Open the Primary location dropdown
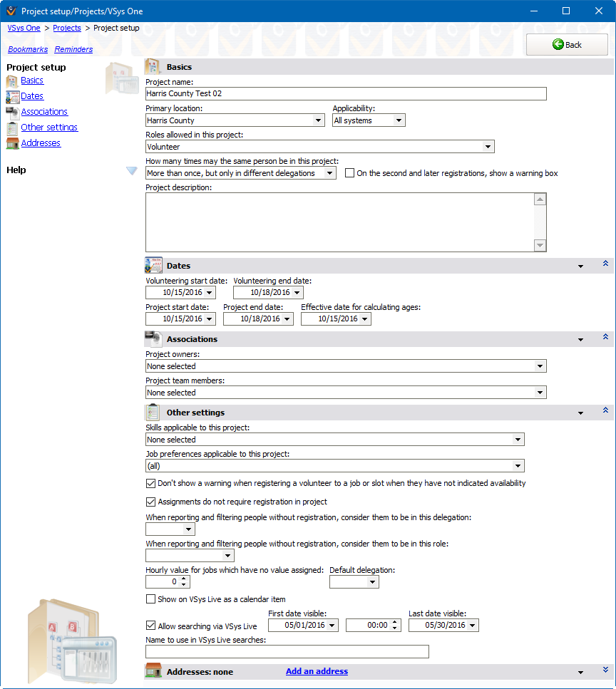The width and height of the screenshot is (616, 689). (319, 120)
